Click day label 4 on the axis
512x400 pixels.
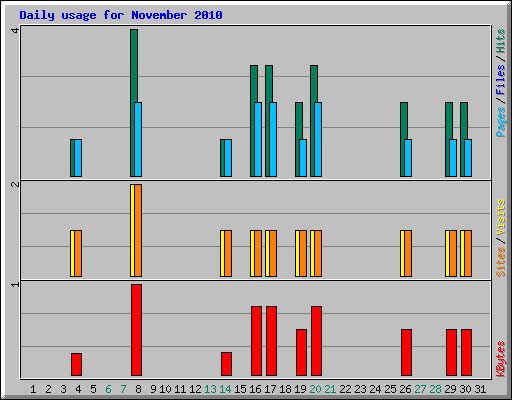tap(78, 389)
